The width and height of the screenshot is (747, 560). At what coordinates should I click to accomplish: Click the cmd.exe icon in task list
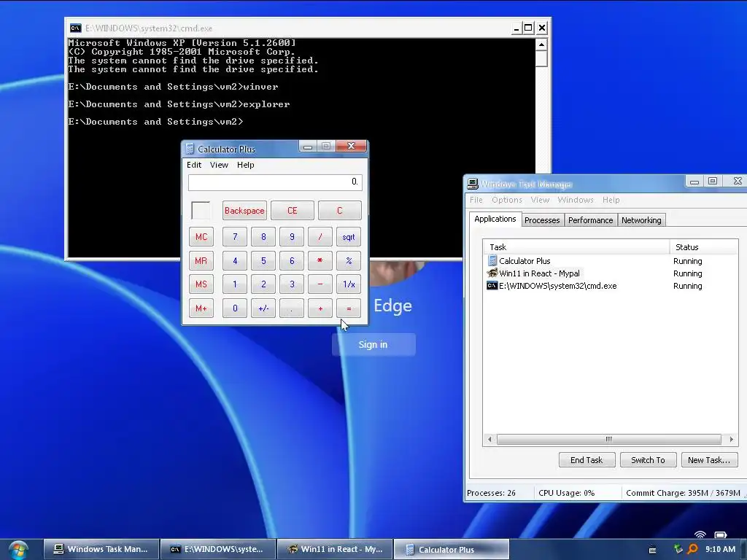point(492,285)
